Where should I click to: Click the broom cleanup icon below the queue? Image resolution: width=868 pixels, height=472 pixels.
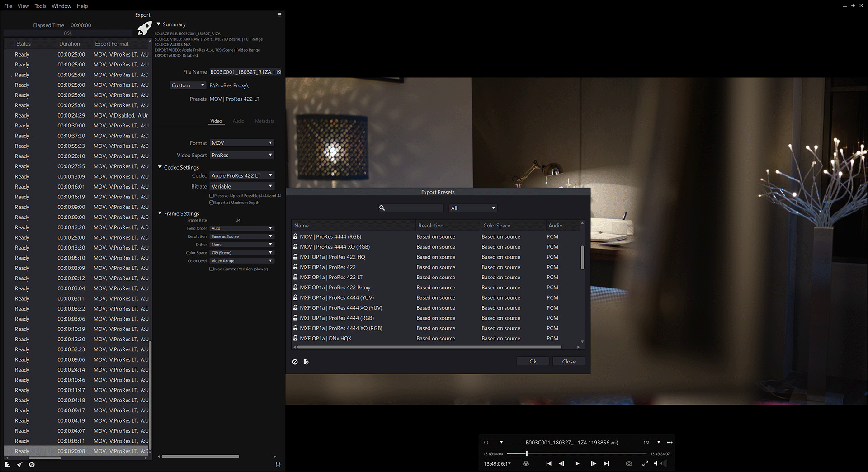(x=19, y=464)
